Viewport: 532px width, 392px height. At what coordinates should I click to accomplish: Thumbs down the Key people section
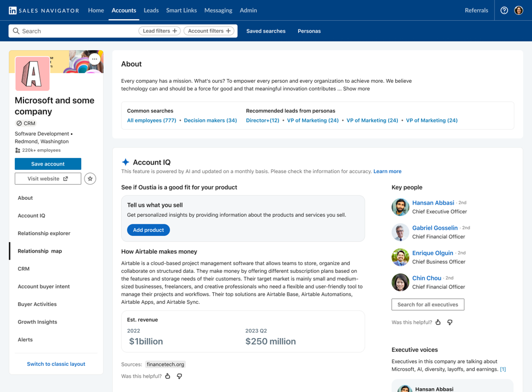450,322
